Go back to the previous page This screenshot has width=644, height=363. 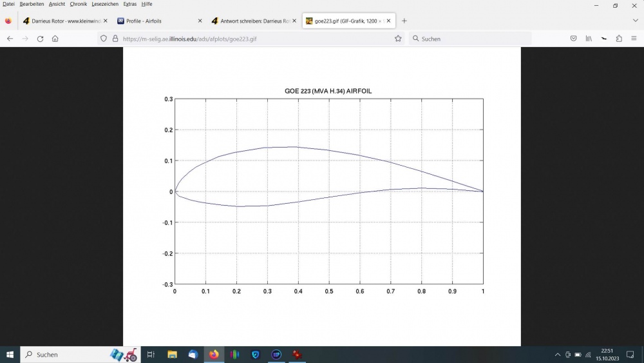(10, 39)
